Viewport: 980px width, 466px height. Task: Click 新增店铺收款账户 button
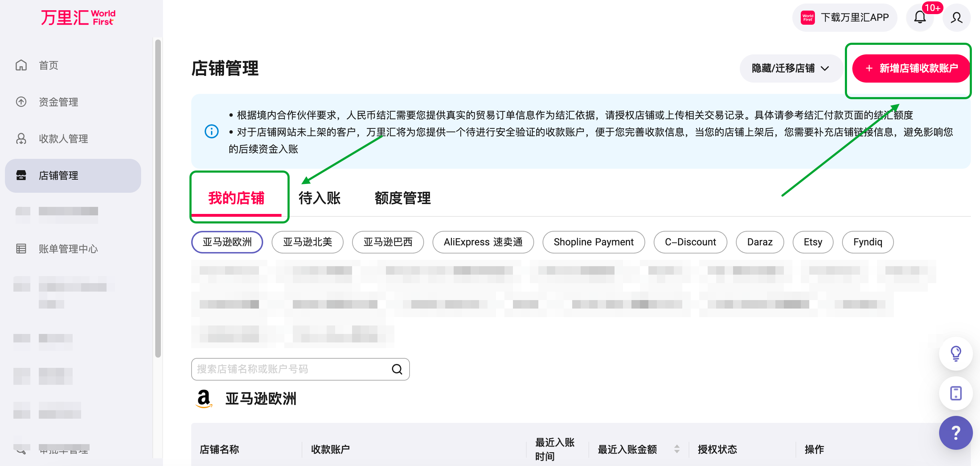click(911, 68)
